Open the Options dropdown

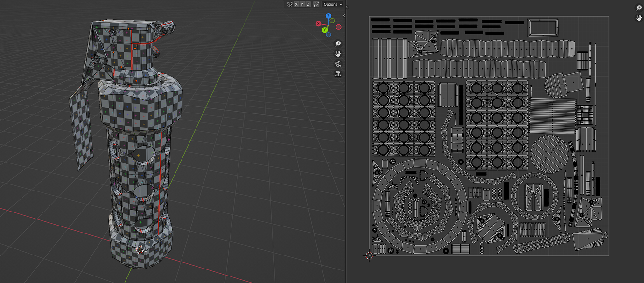click(x=333, y=4)
